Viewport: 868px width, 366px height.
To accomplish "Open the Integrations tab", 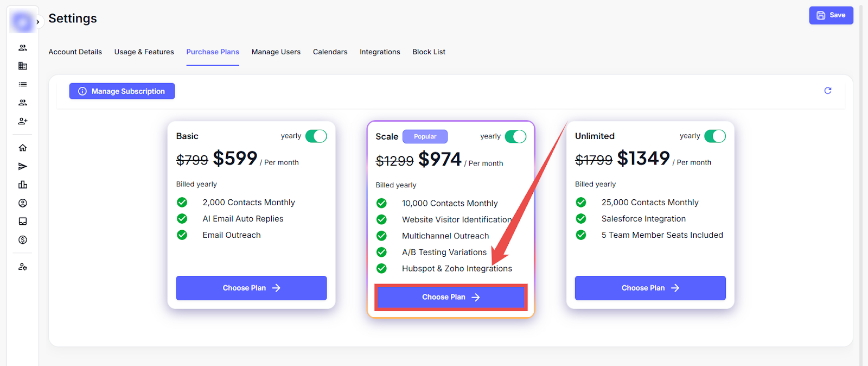I will pyautogui.click(x=380, y=52).
